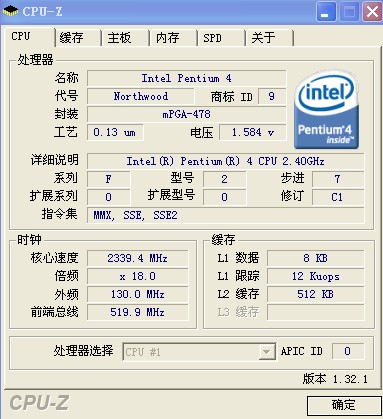The width and height of the screenshot is (383, 419).
Task: Open the 主板 tab
Action: (x=125, y=38)
